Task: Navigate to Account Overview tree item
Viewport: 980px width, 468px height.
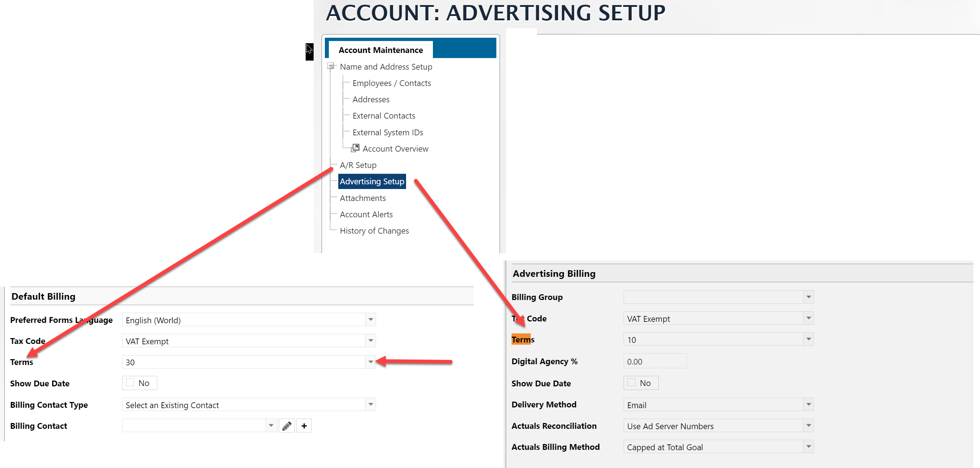Action: (x=396, y=148)
